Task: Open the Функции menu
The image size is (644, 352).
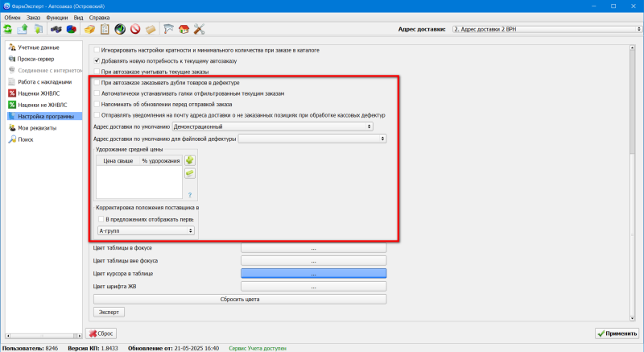Action: [56, 18]
